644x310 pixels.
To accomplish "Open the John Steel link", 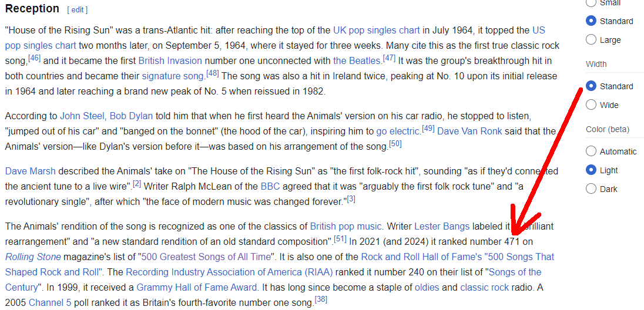I will point(82,116).
